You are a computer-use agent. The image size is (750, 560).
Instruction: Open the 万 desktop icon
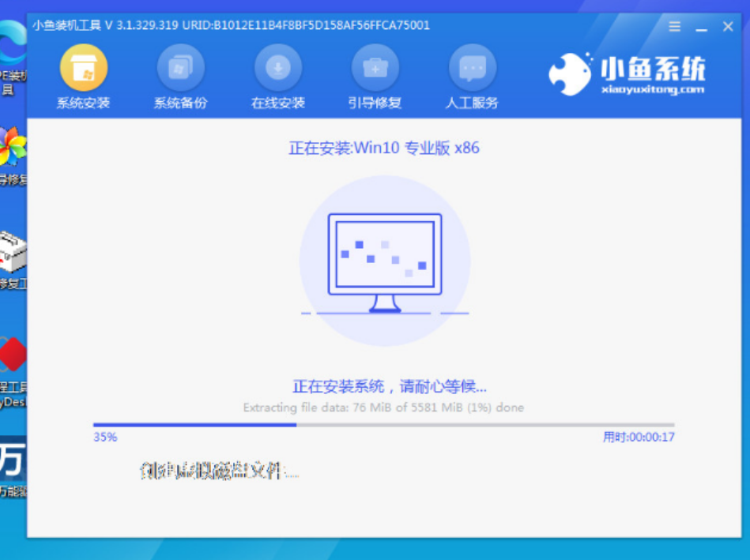(x=13, y=457)
